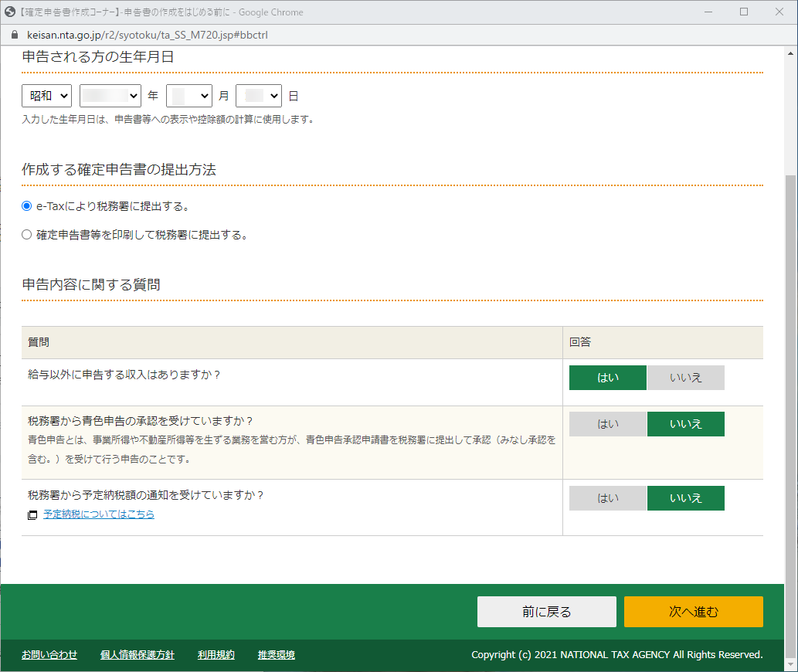Click the 申告される方の生年月日 heading
Viewport: 798px width, 672px height.
point(98,56)
